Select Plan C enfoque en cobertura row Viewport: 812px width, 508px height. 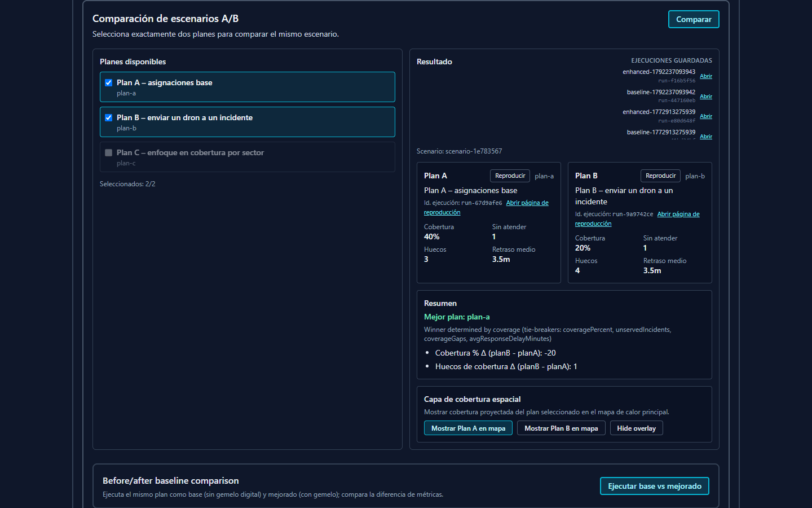[x=248, y=157]
